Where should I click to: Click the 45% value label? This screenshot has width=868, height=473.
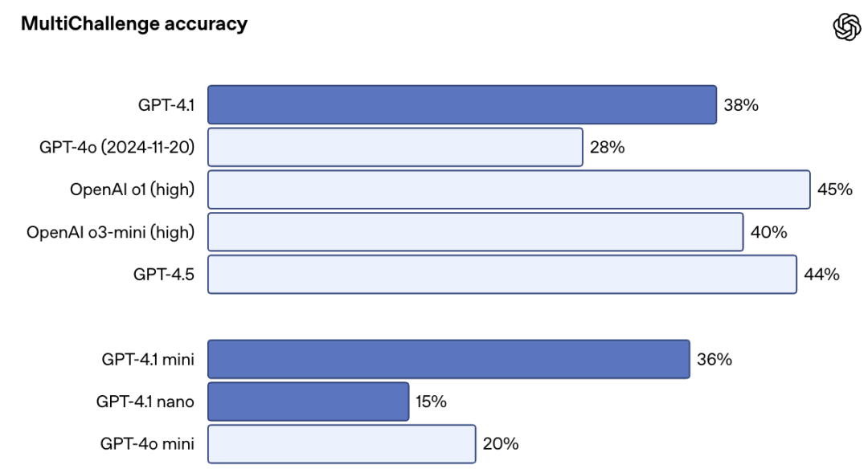click(835, 190)
